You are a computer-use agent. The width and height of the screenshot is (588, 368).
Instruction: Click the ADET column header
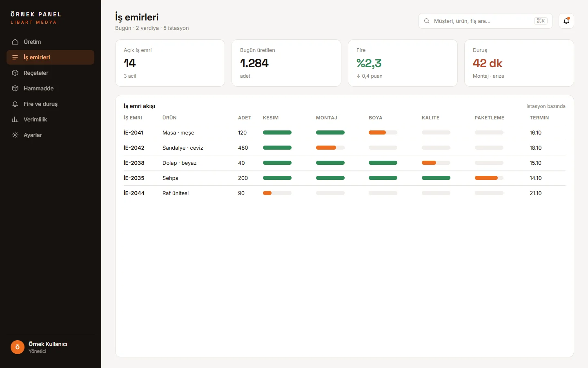[245, 118]
